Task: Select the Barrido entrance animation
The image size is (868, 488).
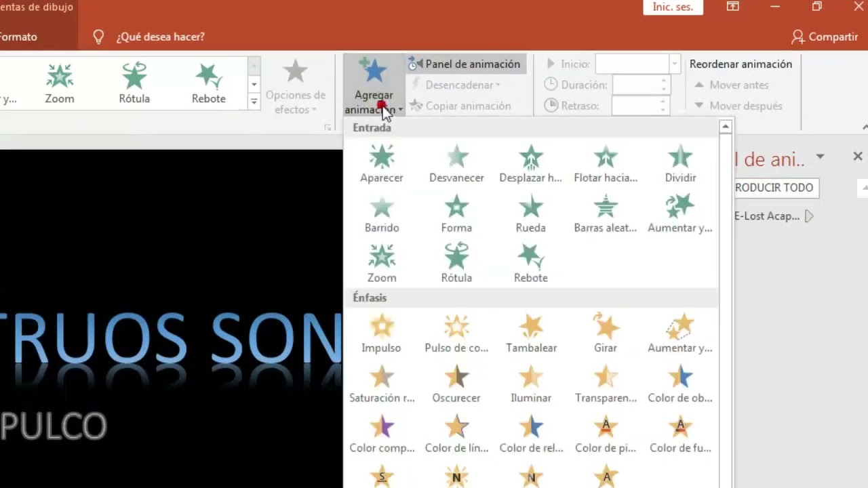Action: (x=382, y=214)
